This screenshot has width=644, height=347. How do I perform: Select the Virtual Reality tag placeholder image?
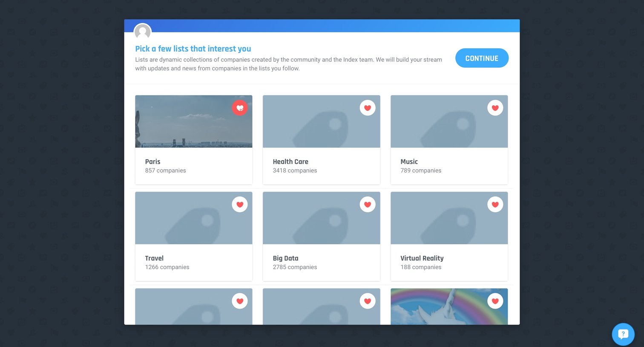coord(449,218)
